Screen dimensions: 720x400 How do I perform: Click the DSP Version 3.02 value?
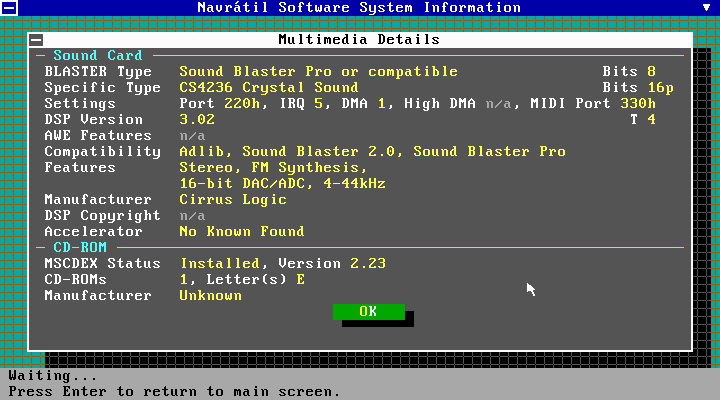click(197, 120)
